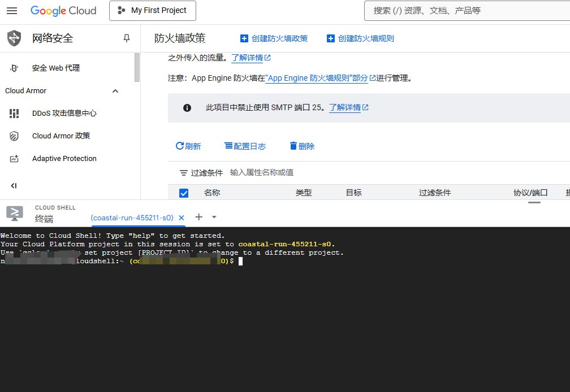Screen dimensions: 570x392
Task: Click Create Firewall Policy button
Action: coord(274,38)
